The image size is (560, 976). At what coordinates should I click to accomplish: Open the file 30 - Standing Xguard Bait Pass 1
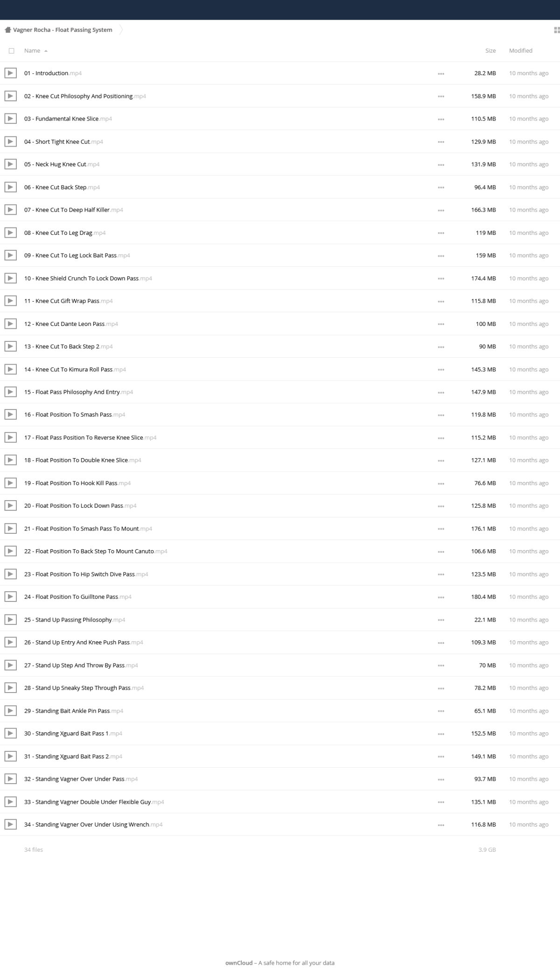coord(73,733)
